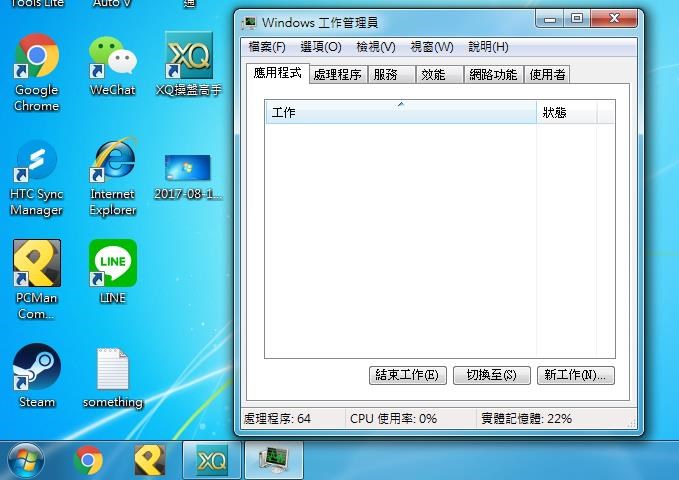Switch to the 效能 tab

[440, 75]
